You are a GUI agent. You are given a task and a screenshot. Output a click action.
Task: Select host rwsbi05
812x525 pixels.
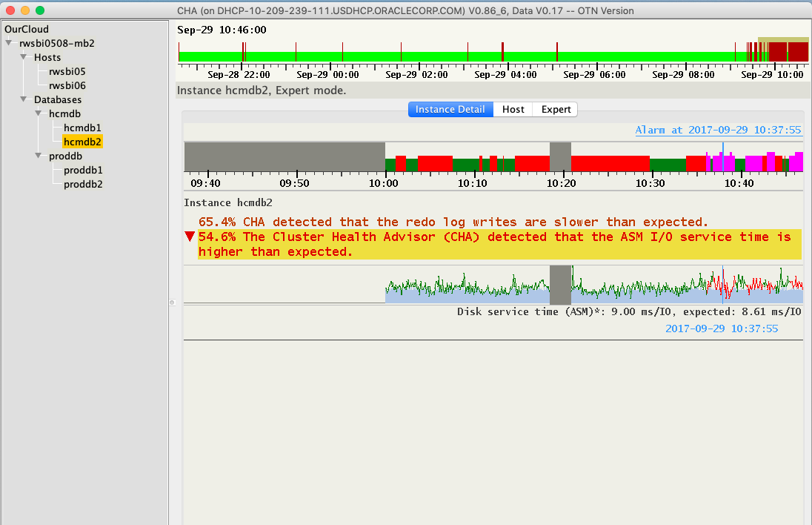[67, 71]
